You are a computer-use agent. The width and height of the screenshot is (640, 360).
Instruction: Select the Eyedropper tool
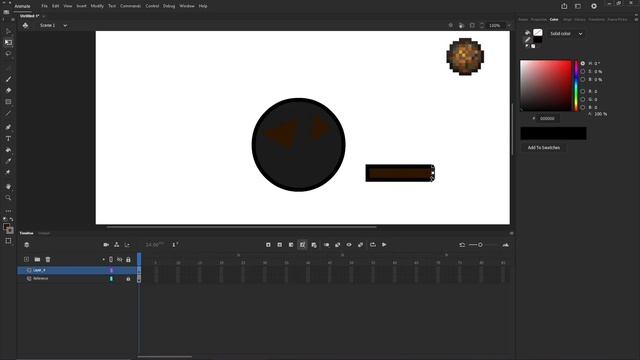pos(8,161)
